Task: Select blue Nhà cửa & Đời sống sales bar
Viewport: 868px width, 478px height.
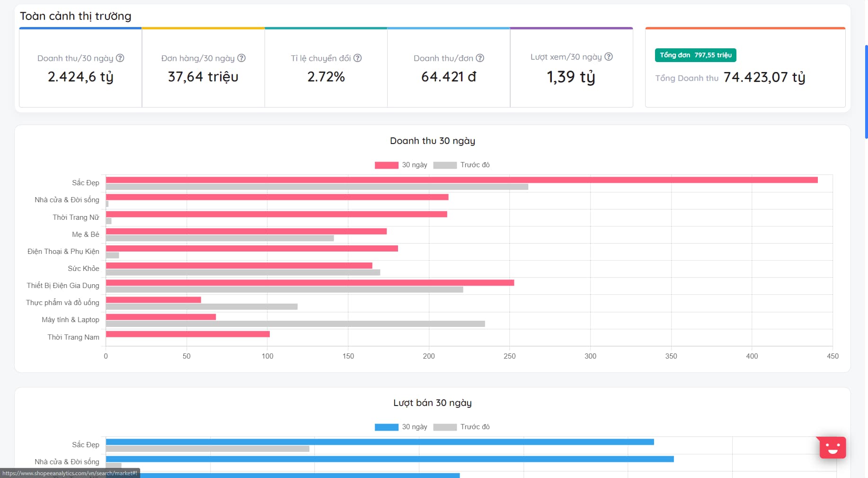Action: tap(390, 459)
